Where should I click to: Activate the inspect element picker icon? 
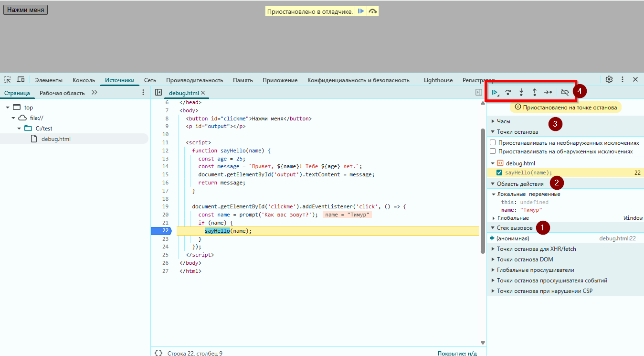(x=7, y=79)
